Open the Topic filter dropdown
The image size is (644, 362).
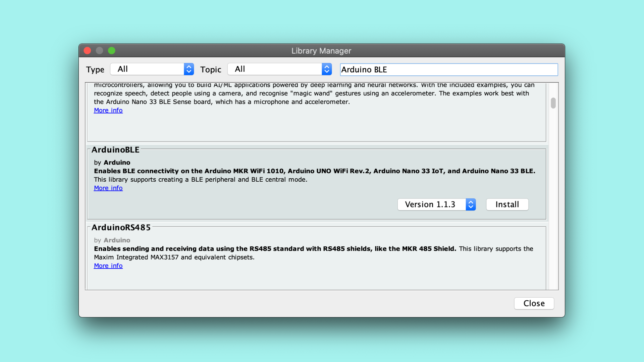(x=275, y=69)
